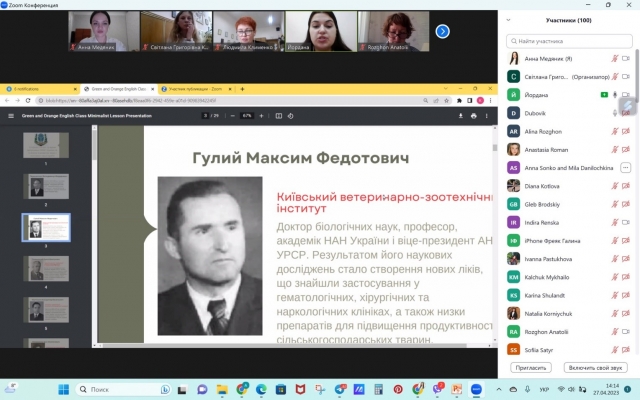The image size is (640, 400).
Task: Open the Calculator from the taskbar
Action: (378, 389)
